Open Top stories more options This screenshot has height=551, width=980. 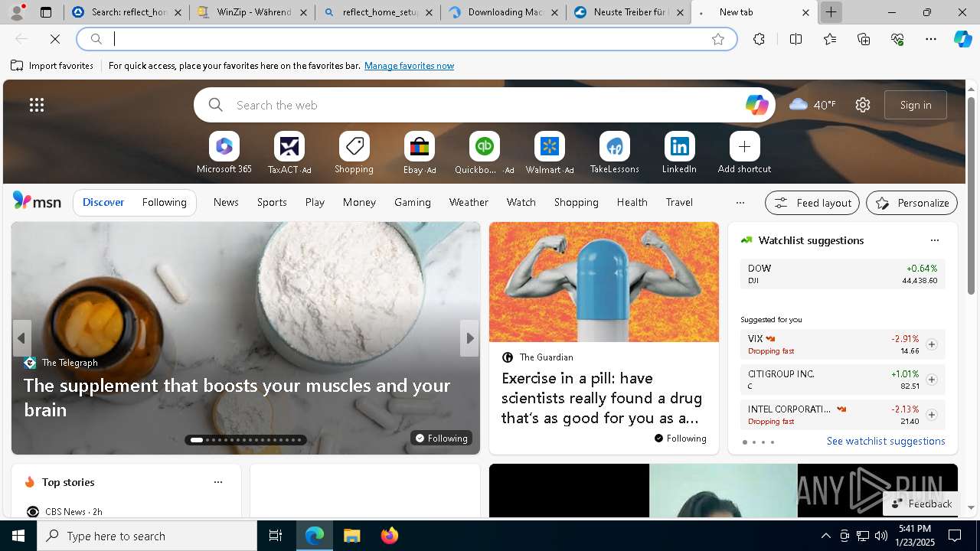click(x=218, y=482)
